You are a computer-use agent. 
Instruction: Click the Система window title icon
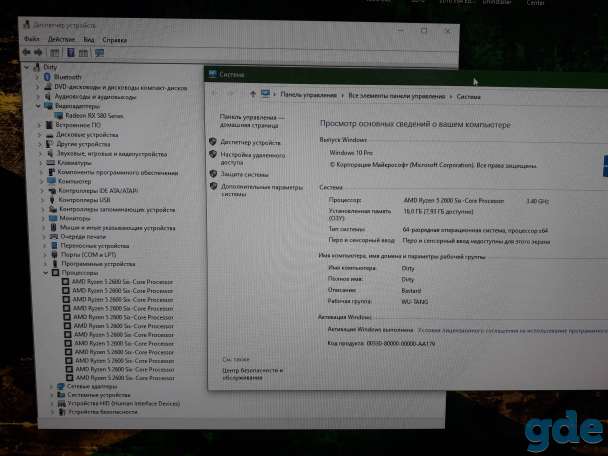(x=212, y=74)
